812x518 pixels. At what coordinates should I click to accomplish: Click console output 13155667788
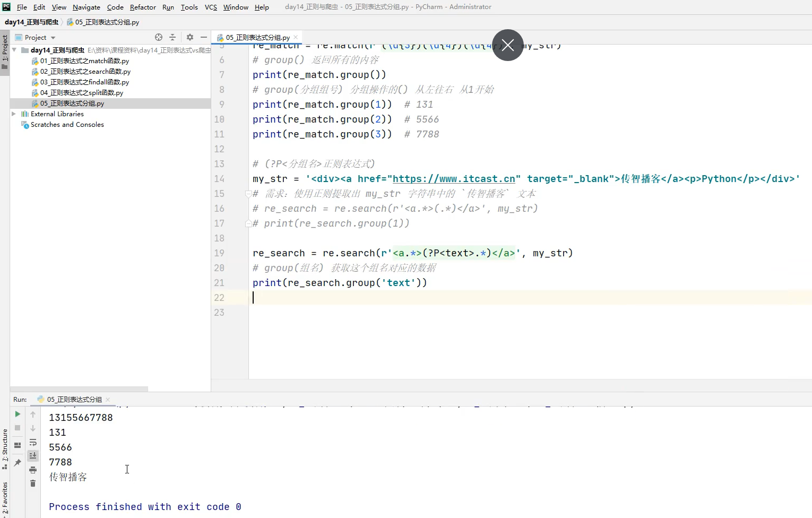coord(81,418)
